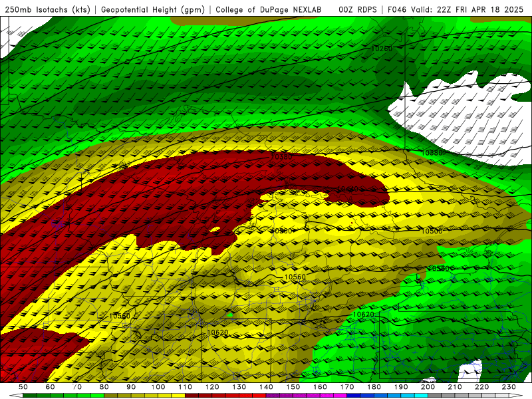The width and height of the screenshot is (532, 399).
Task: Click the color scale value 90
Action: [131, 387]
